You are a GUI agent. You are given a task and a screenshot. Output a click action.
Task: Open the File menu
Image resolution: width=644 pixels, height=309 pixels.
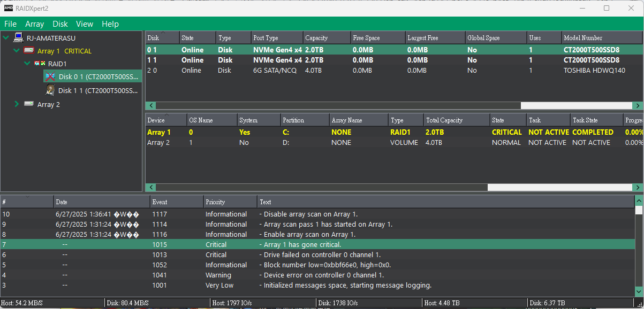(11, 24)
